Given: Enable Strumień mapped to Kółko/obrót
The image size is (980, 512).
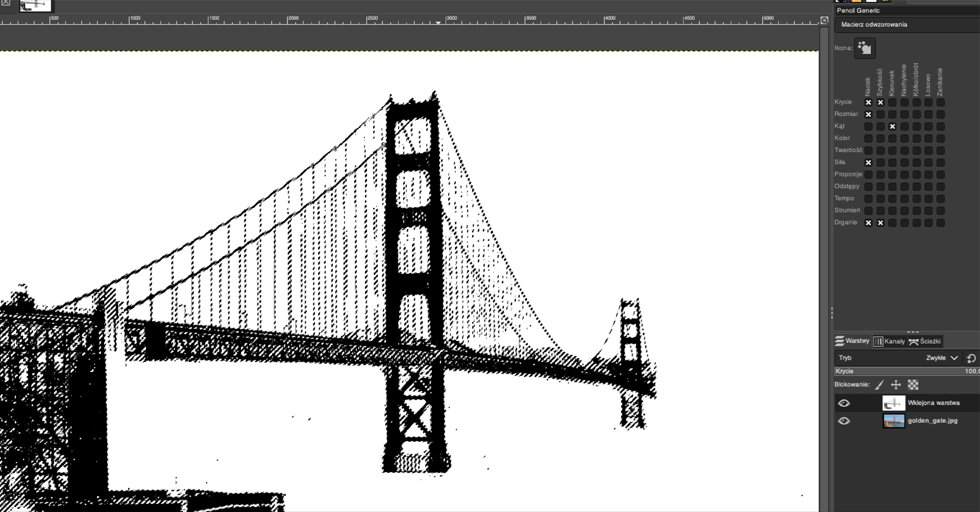Looking at the screenshot, I should [x=917, y=211].
